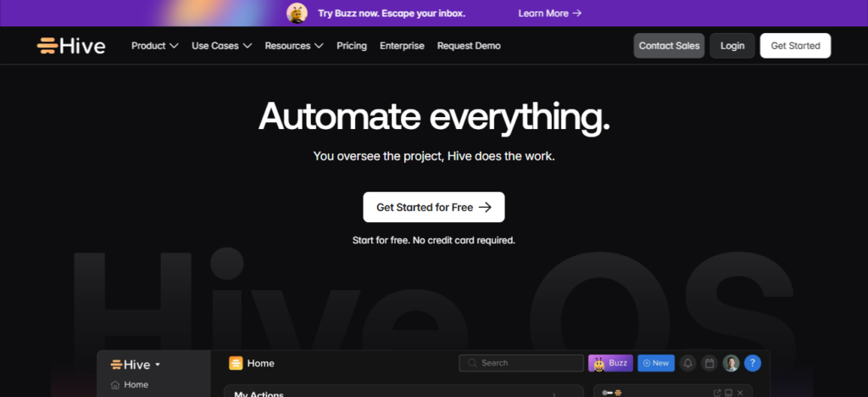Click the user avatar photo

coord(731,363)
